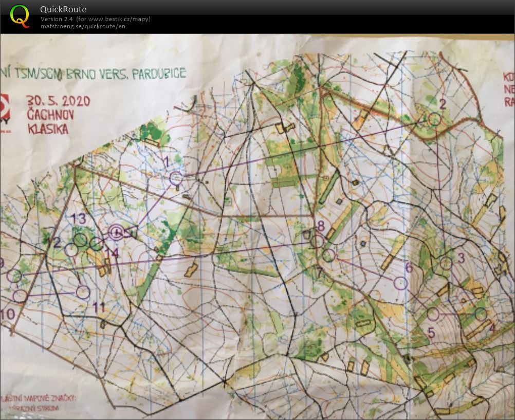This screenshot has width=515, height=420.
Task: Click control circle 3 on the course
Action: [446, 263]
